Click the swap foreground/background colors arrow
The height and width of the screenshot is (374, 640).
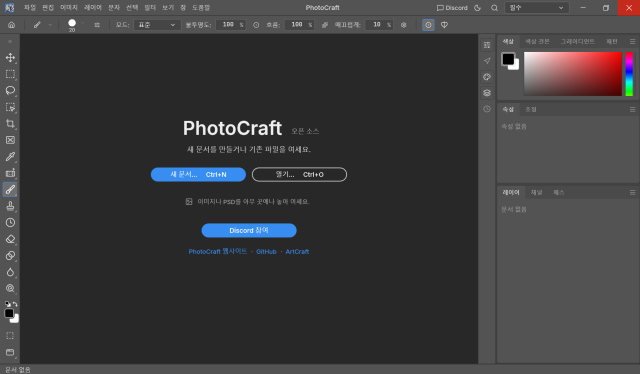15,304
